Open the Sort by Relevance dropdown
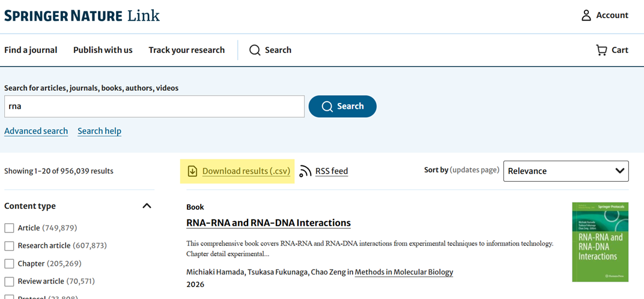Viewport: 644px width, 299px height. [x=566, y=171]
